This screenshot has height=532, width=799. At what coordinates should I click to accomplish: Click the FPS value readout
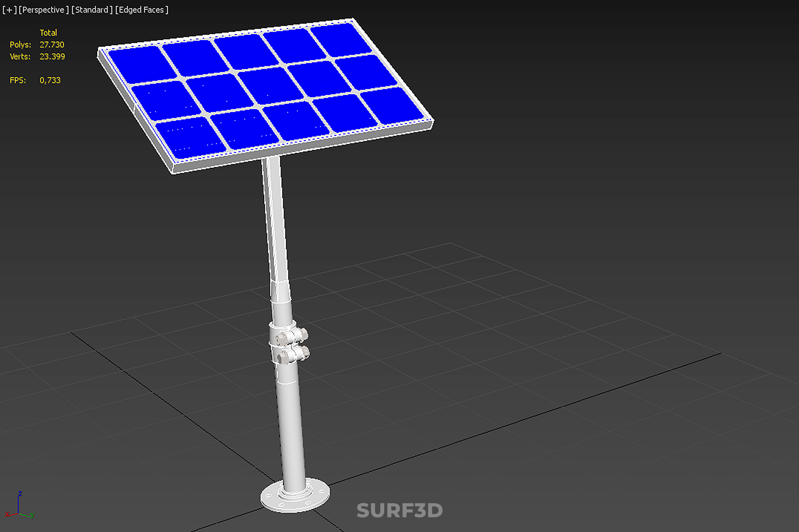pyautogui.click(x=50, y=80)
